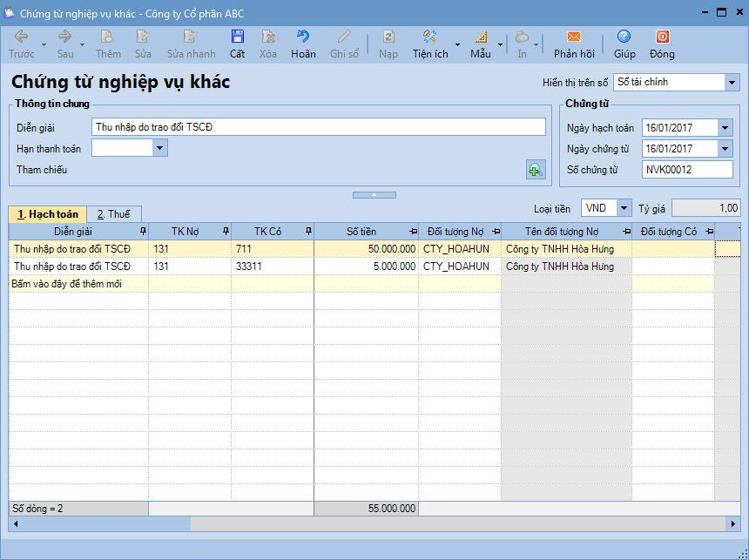Select the Hạch toán tab
The height and width of the screenshot is (560, 749).
coord(48,214)
